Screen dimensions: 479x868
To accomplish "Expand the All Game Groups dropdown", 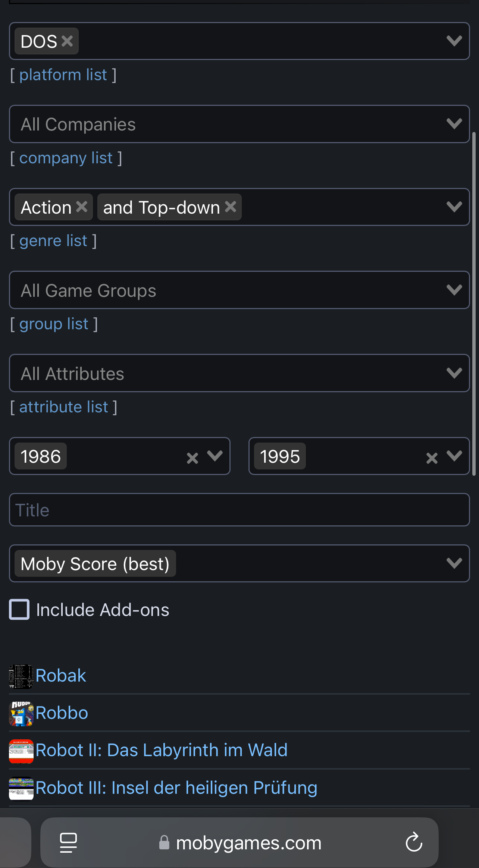I will [x=239, y=290].
